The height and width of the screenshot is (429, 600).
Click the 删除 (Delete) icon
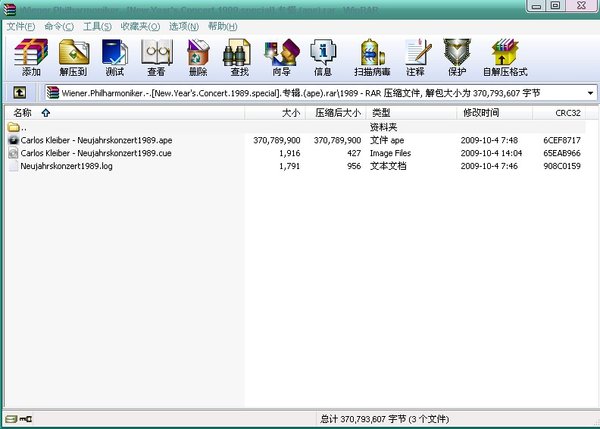(x=198, y=57)
